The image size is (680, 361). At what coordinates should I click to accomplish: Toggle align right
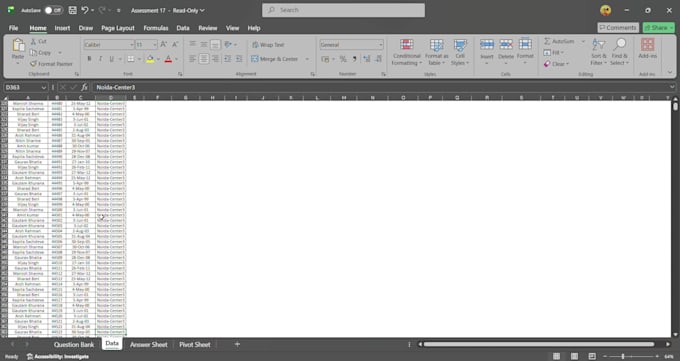pyautogui.click(x=215, y=59)
